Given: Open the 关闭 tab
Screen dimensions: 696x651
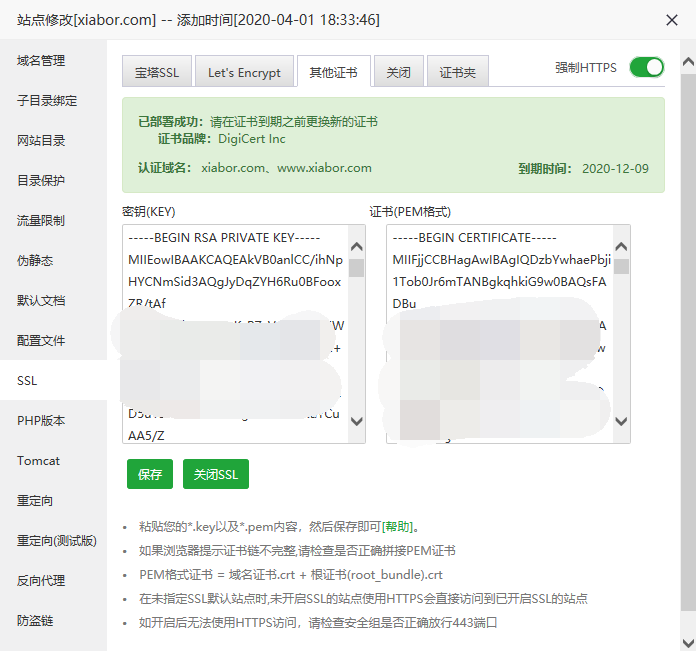Looking at the screenshot, I should pos(399,72).
